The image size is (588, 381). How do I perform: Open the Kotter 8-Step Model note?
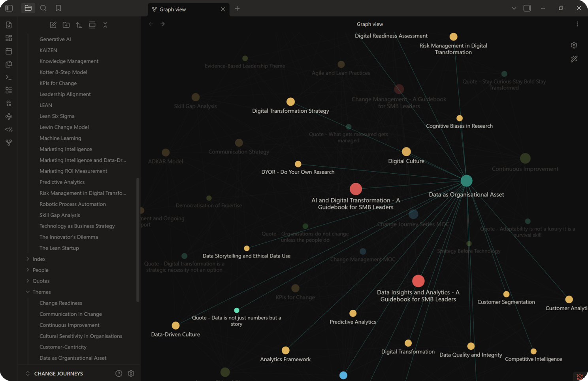pos(63,72)
